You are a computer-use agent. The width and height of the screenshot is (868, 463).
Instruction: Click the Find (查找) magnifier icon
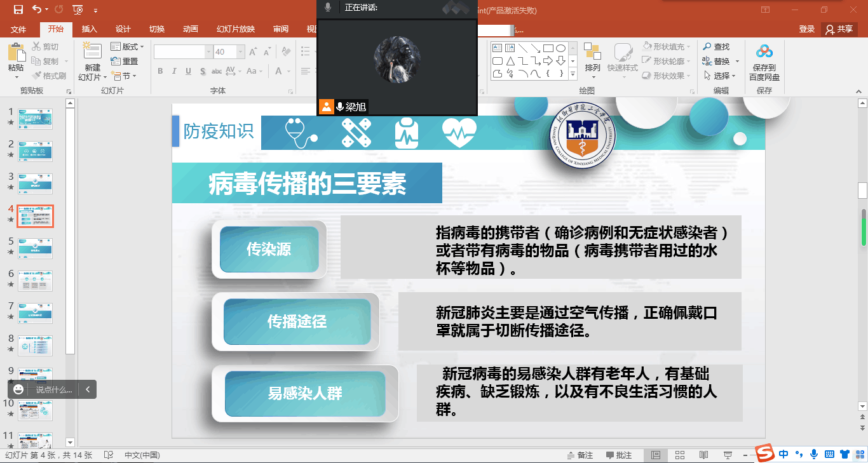pos(707,47)
